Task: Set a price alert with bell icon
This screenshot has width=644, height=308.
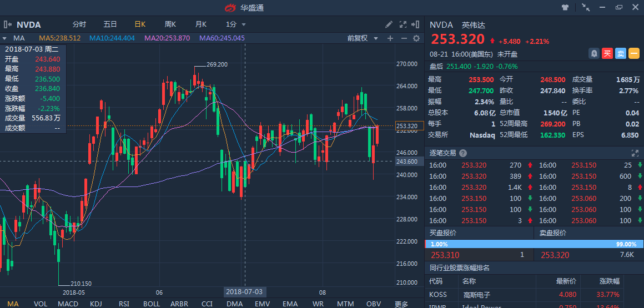Action: coord(594,53)
